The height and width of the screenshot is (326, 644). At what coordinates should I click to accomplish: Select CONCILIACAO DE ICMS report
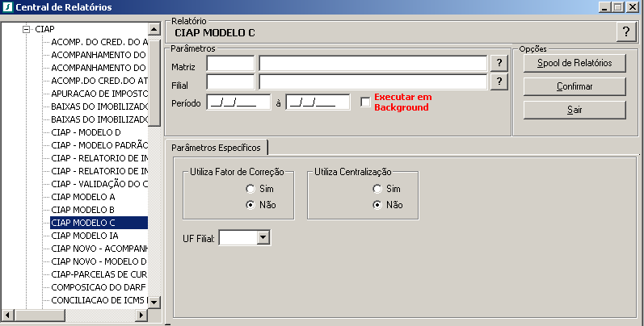pyautogui.click(x=99, y=299)
